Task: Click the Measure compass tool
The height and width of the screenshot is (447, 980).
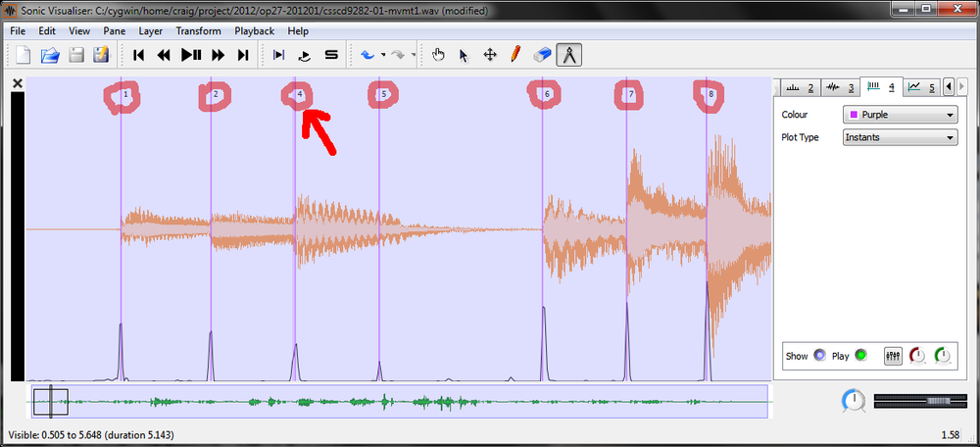Action: click(568, 55)
